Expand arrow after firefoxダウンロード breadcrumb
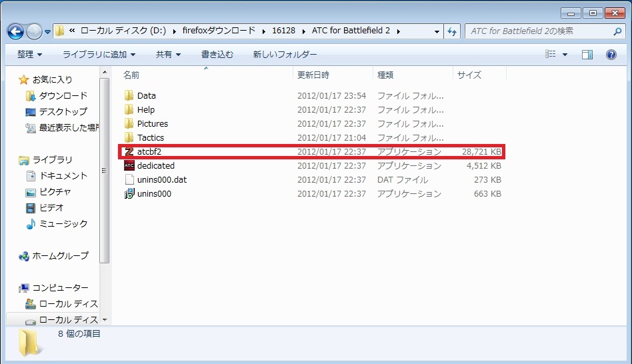The image size is (632, 364). [263, 31]
